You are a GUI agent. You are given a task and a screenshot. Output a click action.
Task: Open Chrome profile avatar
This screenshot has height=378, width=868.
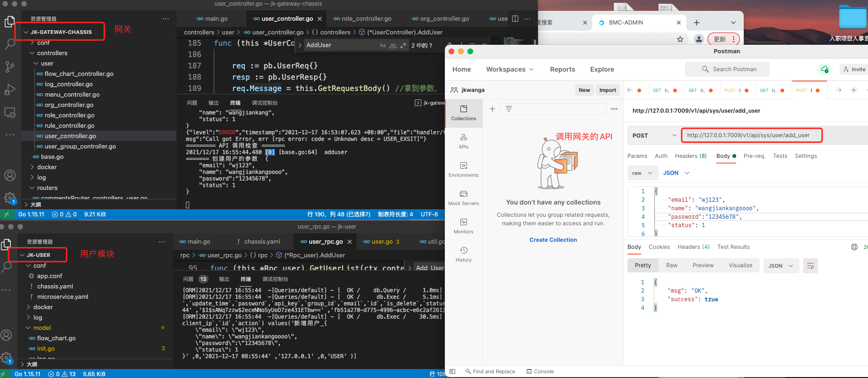(x=699, y=39)
